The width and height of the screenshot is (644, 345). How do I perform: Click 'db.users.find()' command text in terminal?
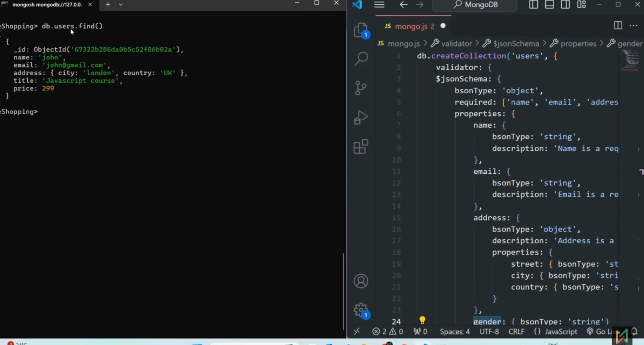tap(72, 26)
